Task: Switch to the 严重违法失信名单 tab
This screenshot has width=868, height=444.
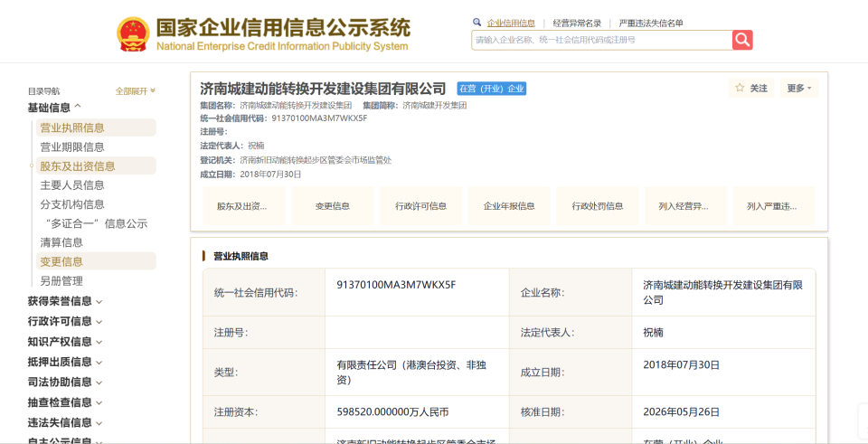Action: point(651,24)
